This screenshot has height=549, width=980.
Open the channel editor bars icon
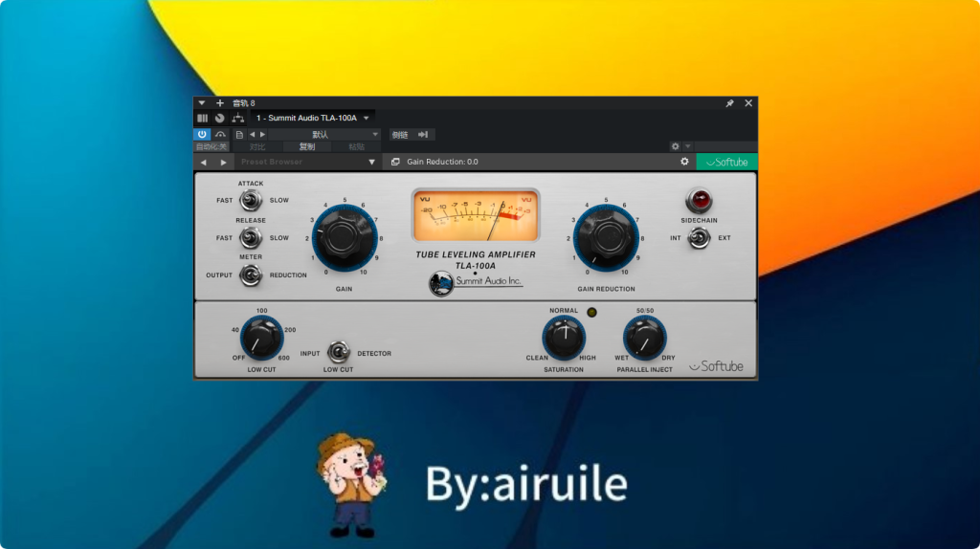(x=203, y=118)
